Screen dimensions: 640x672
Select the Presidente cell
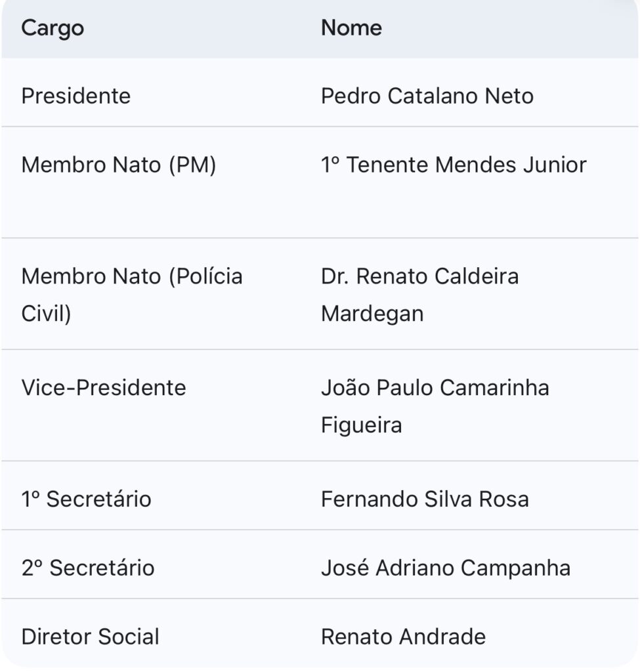(x=76, y=96)
